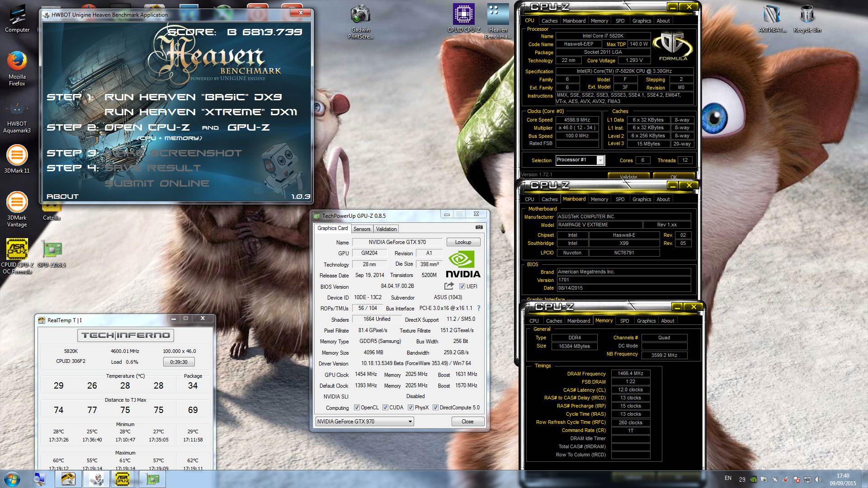Click the taskbar clock showing 17:40

[x=843, y=479]
